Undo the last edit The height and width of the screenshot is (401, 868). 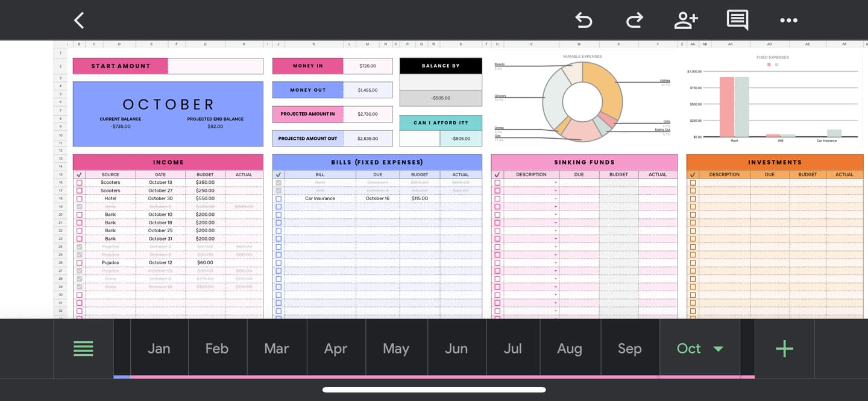click(583, 20)
